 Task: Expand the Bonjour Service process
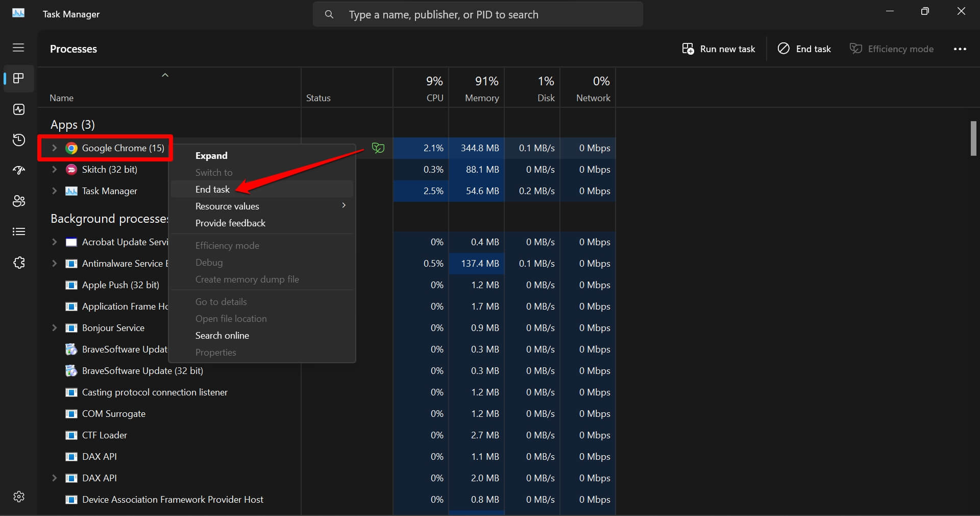pyautogui.click(x=55, y=328)
